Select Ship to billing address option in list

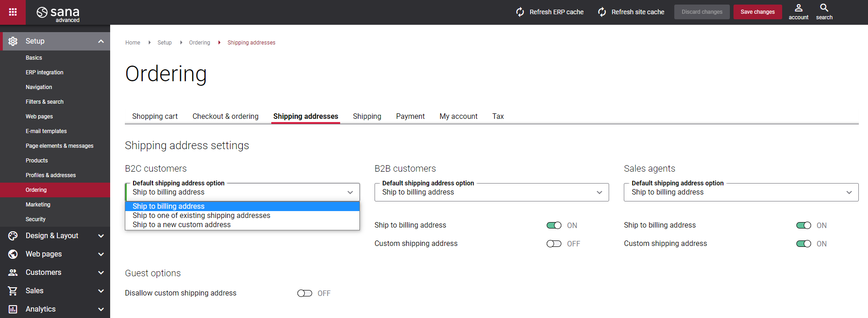tap(242, 206)
